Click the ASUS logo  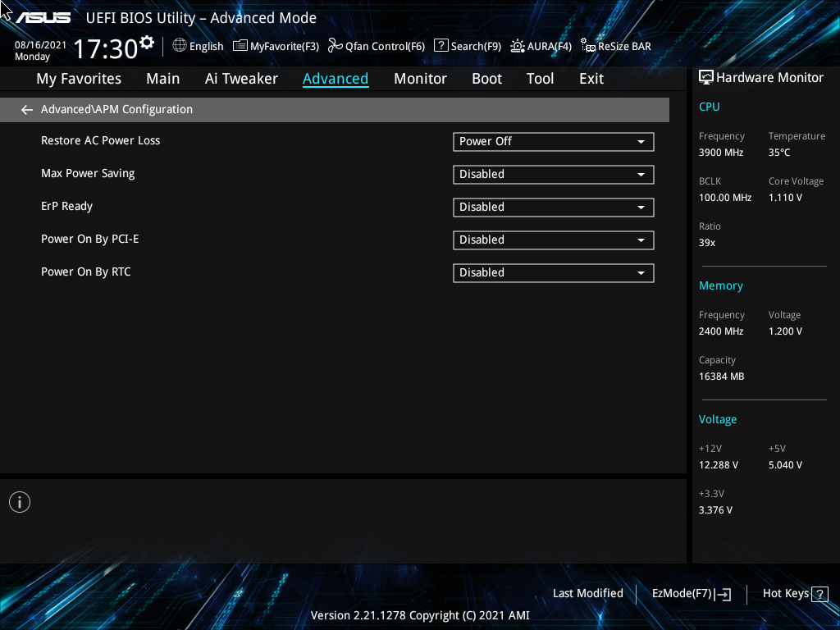43,18
